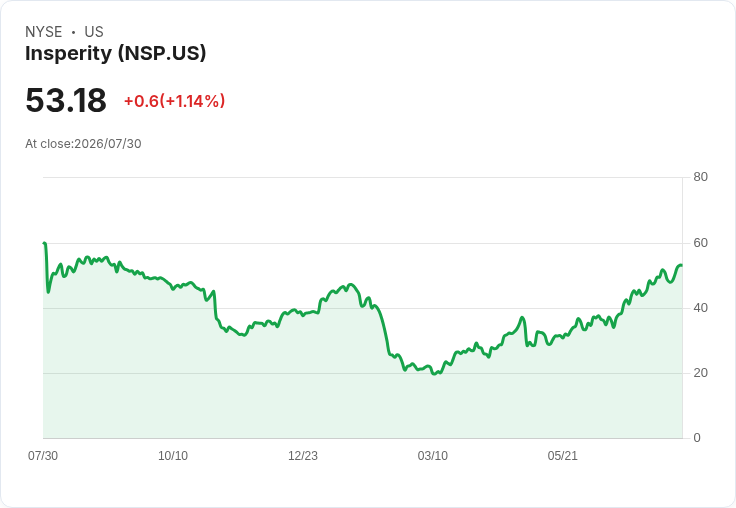The height and width of the screenshot is (508, 736).
Task: Click the chart's lowest point near 03/10
Action: (434, 374)
